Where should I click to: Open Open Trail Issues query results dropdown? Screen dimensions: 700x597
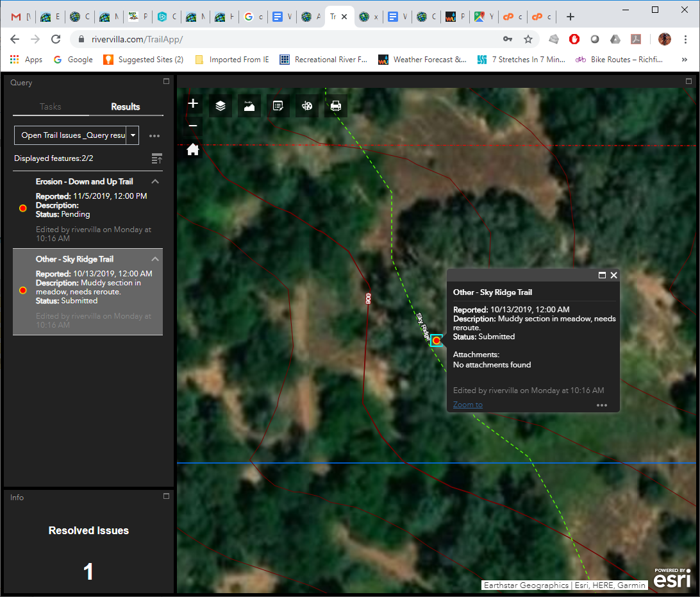(133, 135)
